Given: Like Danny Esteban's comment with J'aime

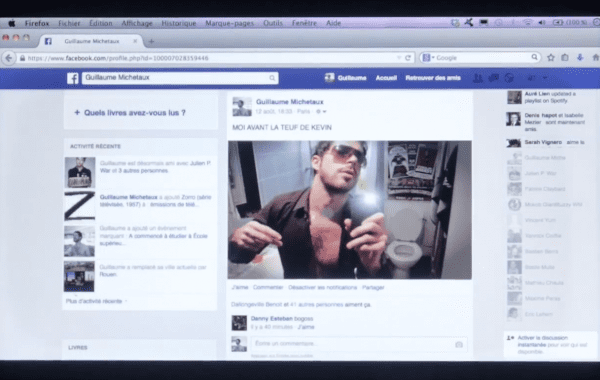Looking at the screenshot, I should coord(306,327).
